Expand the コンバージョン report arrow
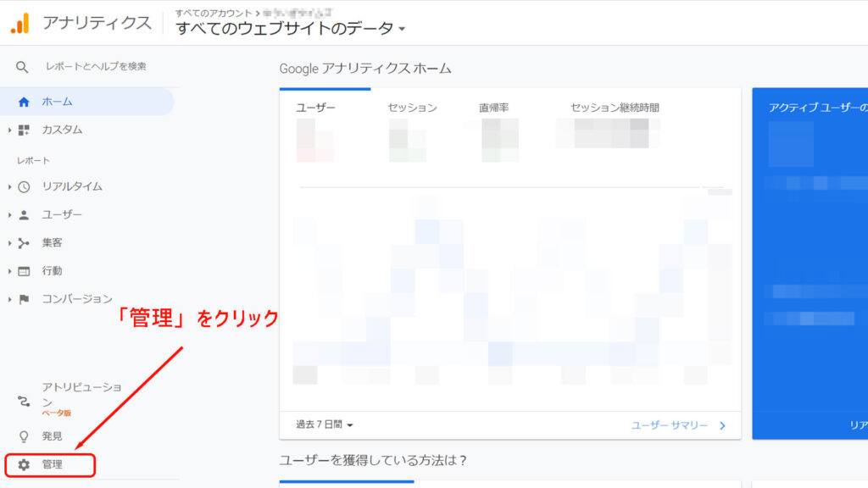The image size is (868, 488). [x=9, y=299]
